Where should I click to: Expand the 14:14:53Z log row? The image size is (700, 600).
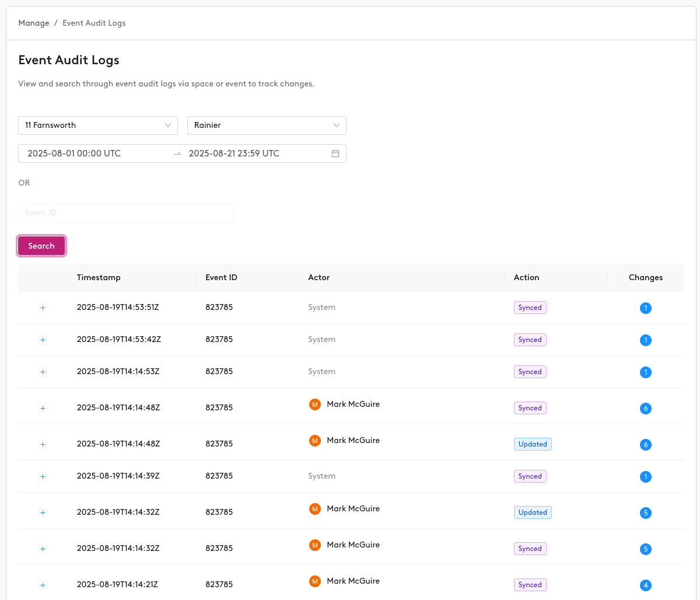click(x=43, y=372)
